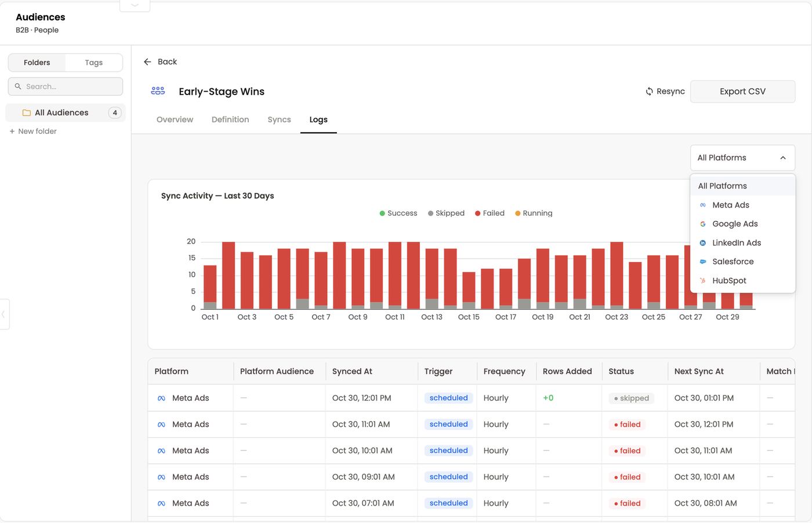Switch sidebar to Tags view
Viewport: 812px width, 523px height.
coord(93,63)
